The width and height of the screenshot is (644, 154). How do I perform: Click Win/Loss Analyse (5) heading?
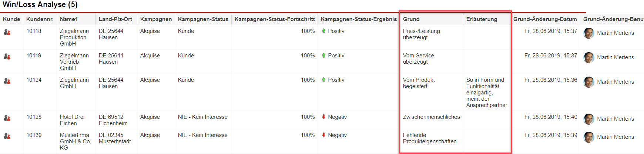[x=40, y=5]
